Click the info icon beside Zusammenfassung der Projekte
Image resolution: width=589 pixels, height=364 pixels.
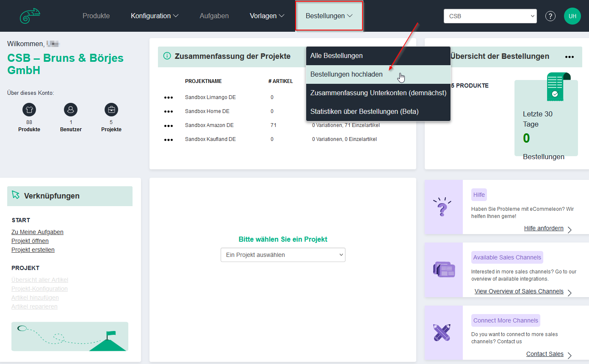[x=167, y=56]
